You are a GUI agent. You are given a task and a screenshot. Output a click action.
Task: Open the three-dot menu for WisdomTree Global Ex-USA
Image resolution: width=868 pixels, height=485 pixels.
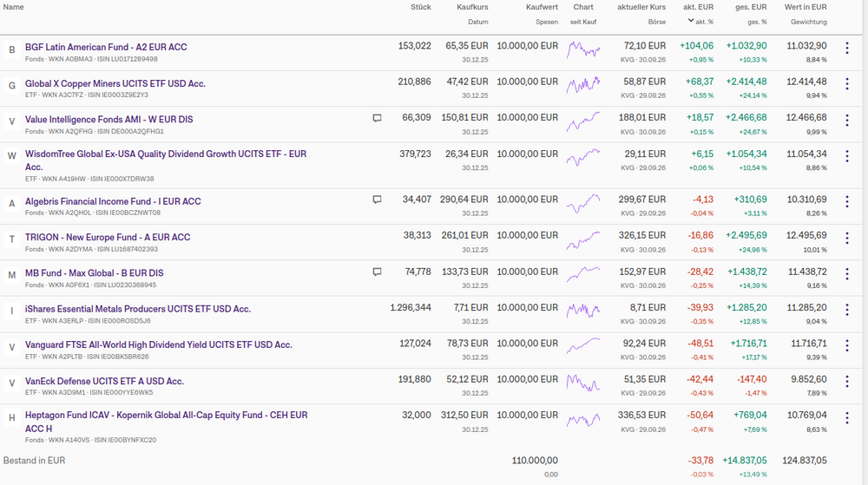(x=846, y=156)
